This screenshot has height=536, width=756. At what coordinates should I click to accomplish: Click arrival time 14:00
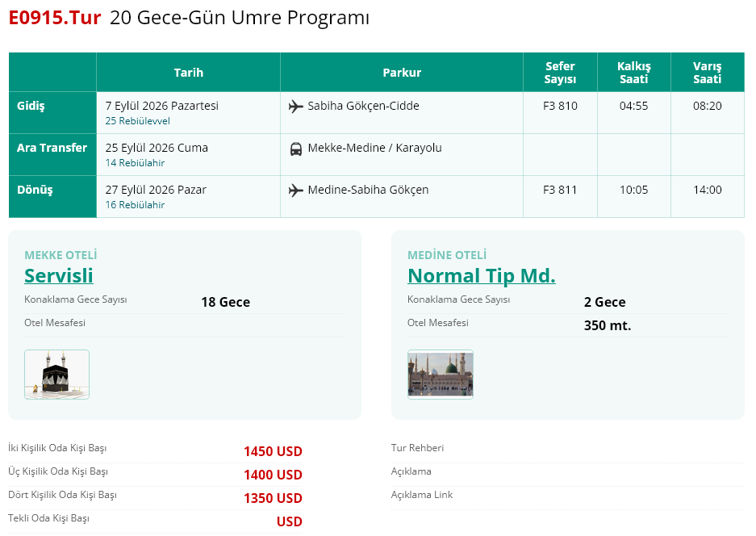pos(708,190)
